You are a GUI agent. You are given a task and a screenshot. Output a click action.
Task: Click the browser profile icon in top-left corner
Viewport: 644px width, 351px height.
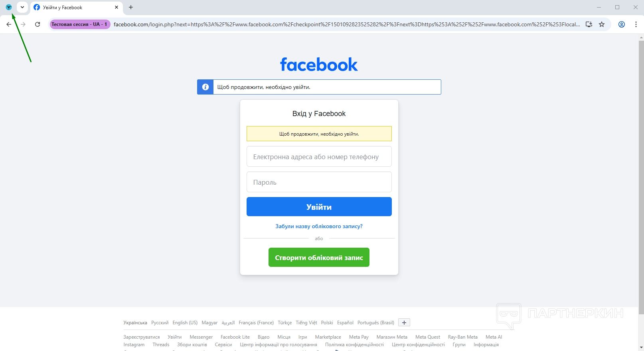point(9,7)
